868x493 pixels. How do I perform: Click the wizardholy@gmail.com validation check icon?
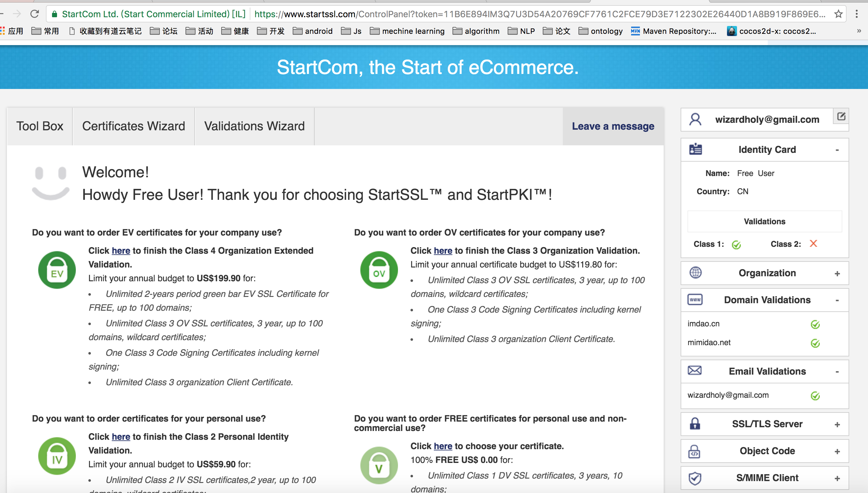click(x=815, y=396)
